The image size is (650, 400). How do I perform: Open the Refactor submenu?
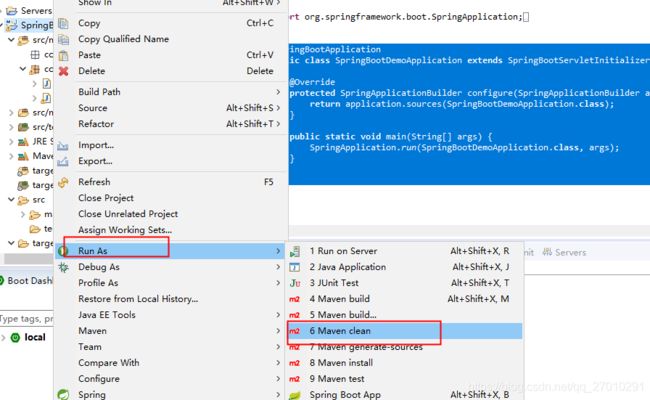pos(171,124)
